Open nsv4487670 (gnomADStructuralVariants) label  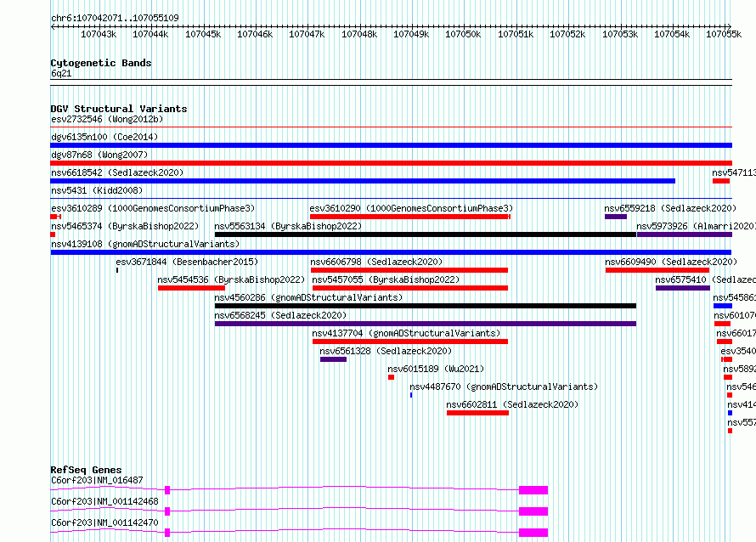(504, 387)
